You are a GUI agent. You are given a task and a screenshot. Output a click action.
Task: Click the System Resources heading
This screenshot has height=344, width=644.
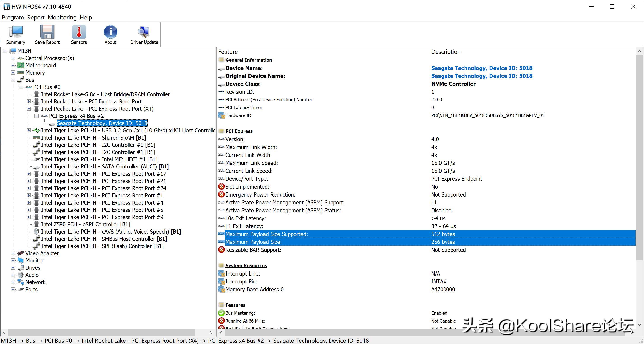click(x=246, y=265)
